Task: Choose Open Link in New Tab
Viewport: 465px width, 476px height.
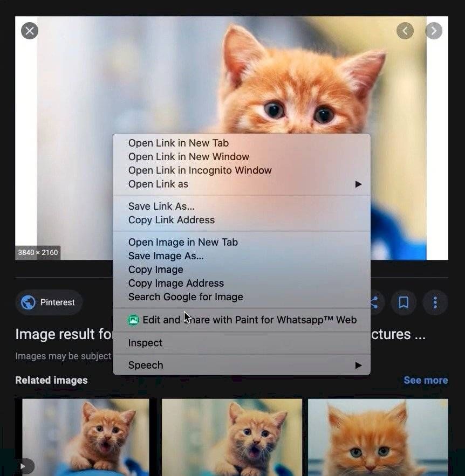Action: 178,143
